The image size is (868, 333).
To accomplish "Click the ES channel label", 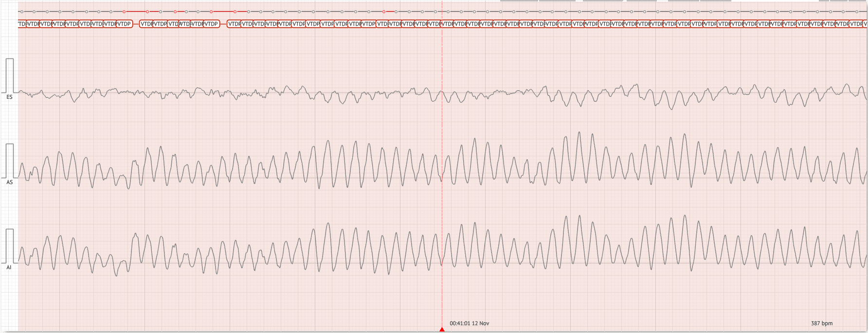I will click(x=9, y=97).
